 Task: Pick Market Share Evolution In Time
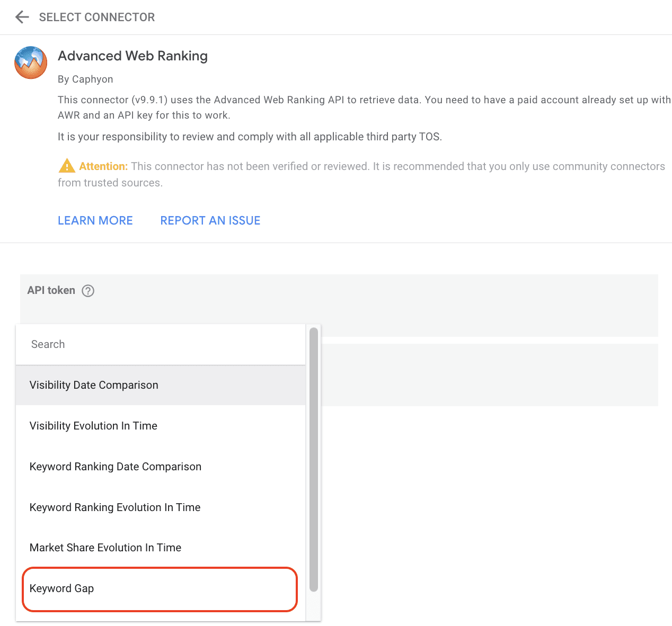(161, 548)
